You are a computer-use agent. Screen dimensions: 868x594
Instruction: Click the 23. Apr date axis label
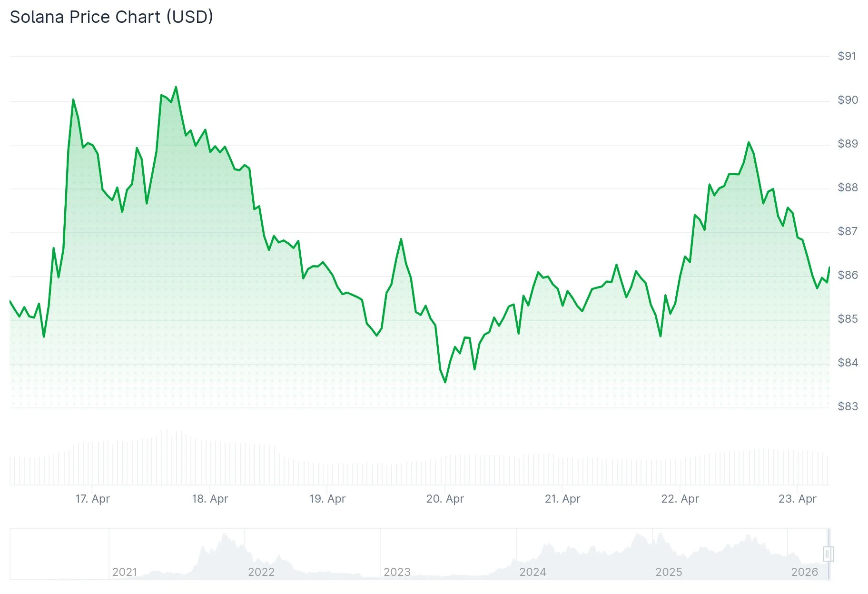(x=797, y=499)
